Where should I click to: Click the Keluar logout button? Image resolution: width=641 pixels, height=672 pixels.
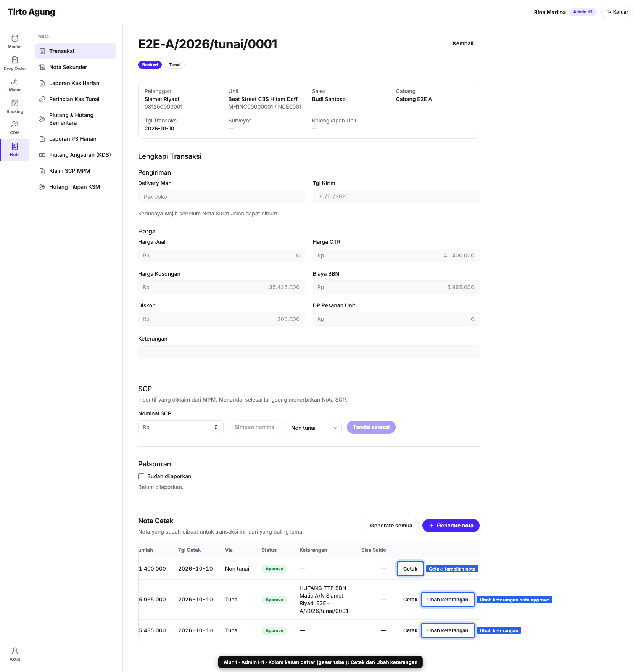pyautogui.click(x=617, y=12)
